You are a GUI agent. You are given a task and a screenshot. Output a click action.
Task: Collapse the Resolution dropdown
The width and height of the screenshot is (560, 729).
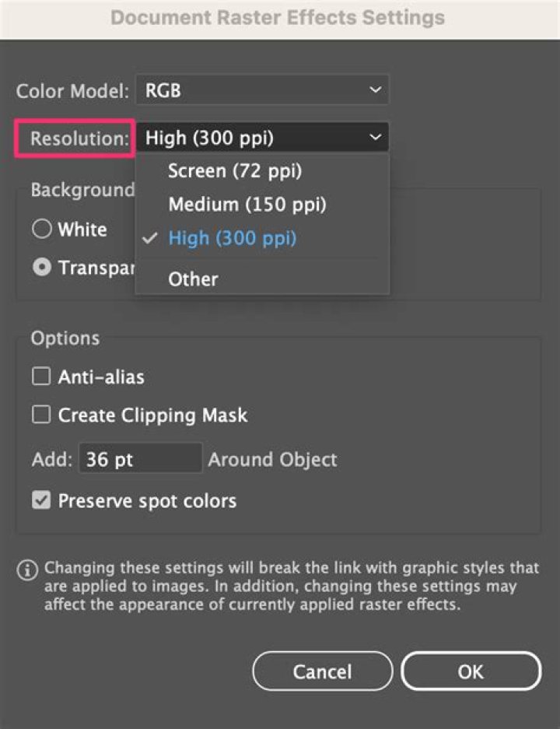tap(262, 138)
